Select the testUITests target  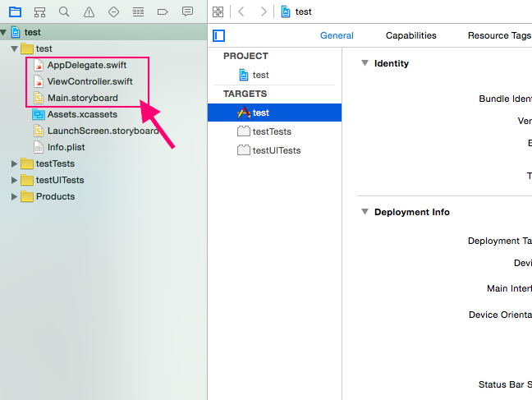point(276,150)
